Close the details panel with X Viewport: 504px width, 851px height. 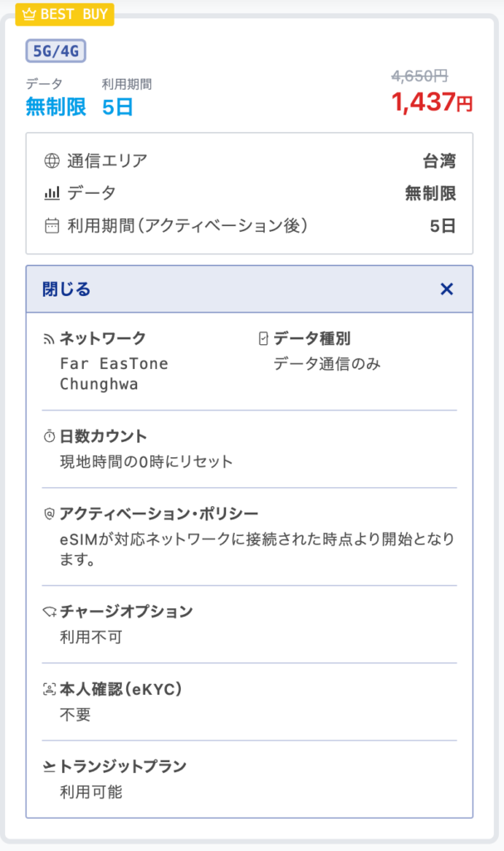(447, 289)
